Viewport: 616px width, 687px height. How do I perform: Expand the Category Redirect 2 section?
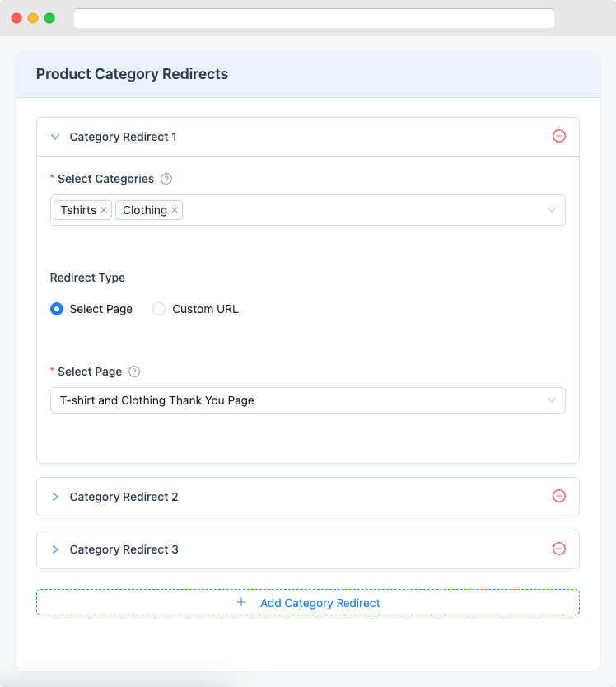point(55,496)
